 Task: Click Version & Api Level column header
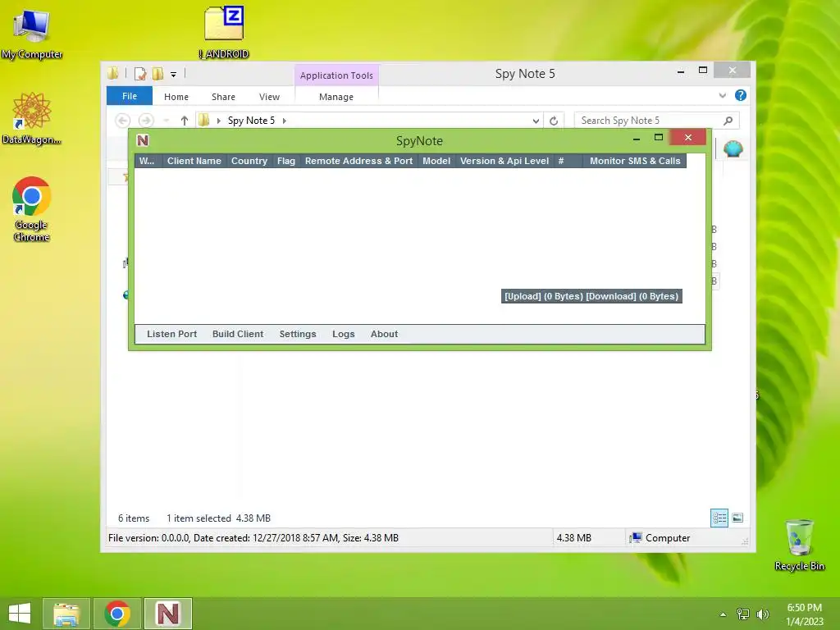tap(504, 161)
